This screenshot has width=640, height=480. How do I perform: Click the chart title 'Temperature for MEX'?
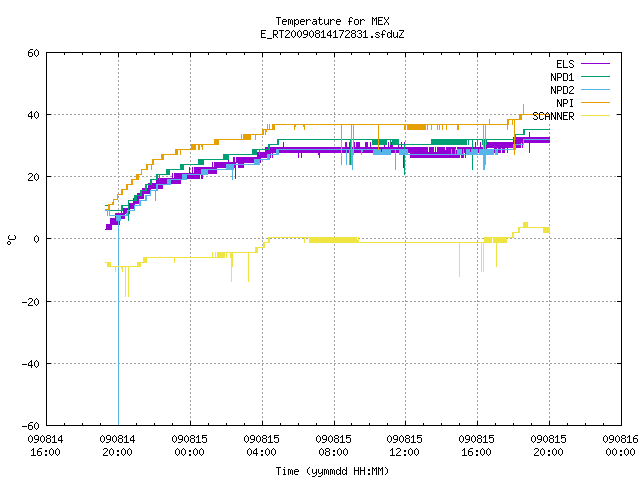click(x=332, y=21)
